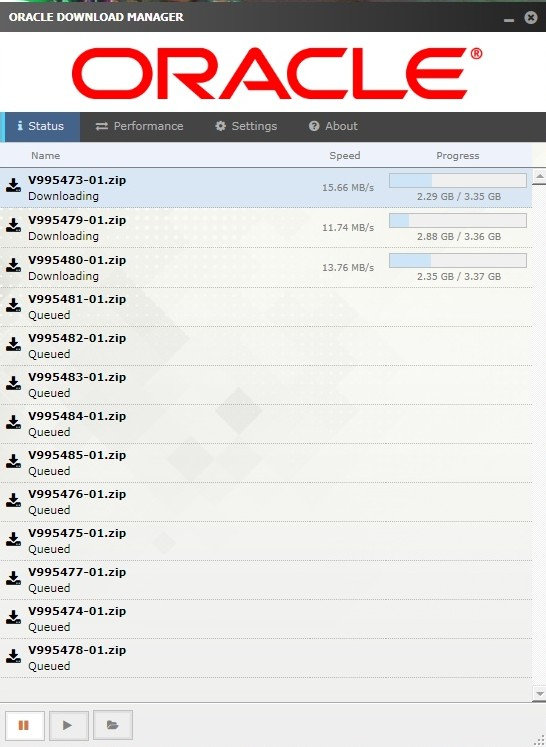Viewport: 546px width, 747px height.
Task: Click download icon beside V995485-01.zip
Action: pos(13,461)
